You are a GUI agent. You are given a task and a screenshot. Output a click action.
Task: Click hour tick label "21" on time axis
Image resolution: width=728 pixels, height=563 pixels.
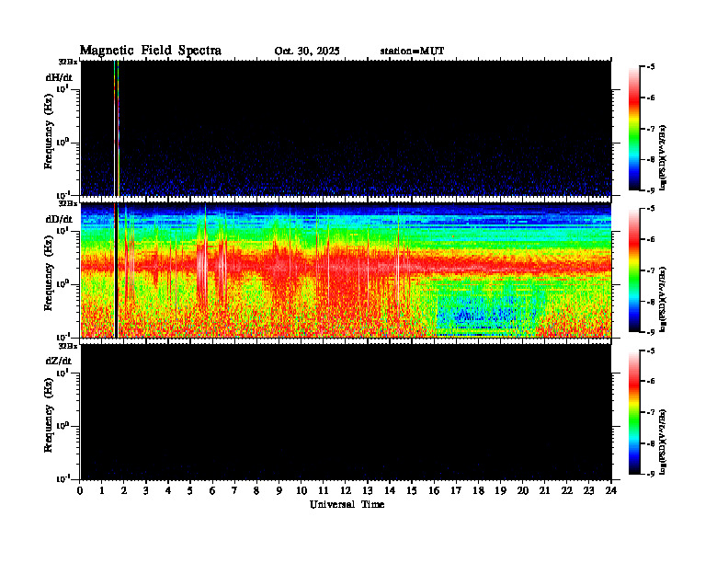(544, 491)
